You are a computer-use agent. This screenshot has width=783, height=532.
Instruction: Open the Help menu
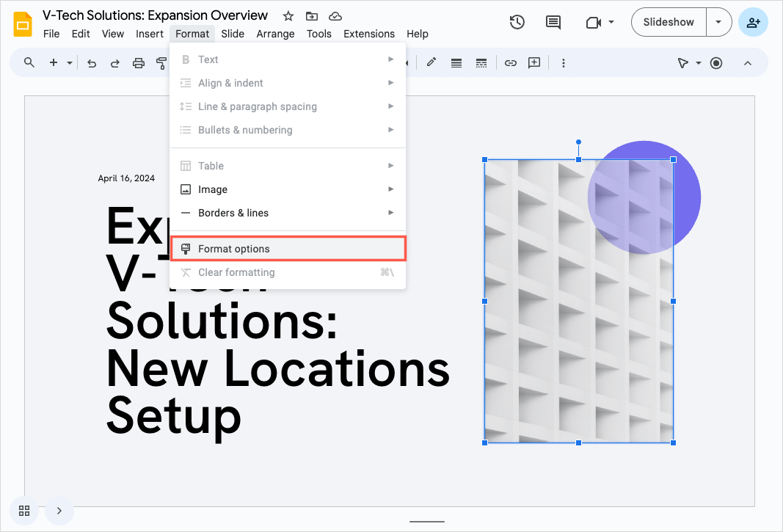click(x=418, y=34)
